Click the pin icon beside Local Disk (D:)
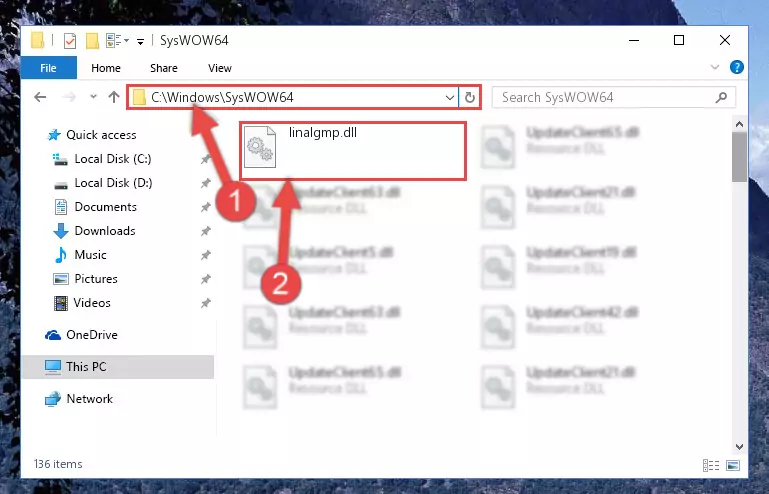This screenshot has height=494, width=769. tap(205, 183)
